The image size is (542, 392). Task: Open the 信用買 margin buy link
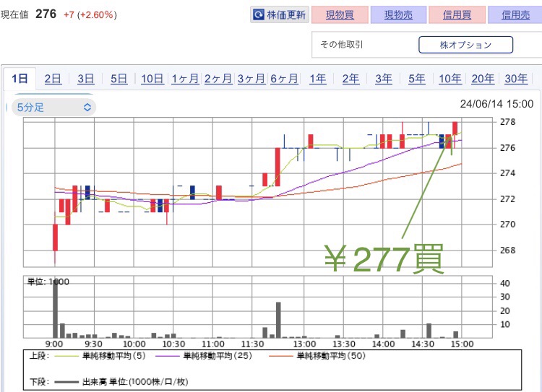(x=457, y=15)
